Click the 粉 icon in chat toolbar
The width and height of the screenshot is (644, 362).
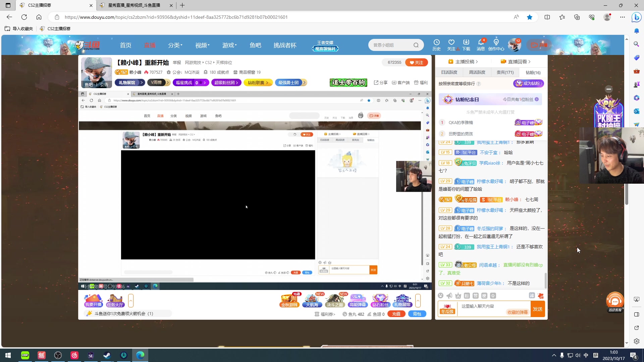click(467, 295)
